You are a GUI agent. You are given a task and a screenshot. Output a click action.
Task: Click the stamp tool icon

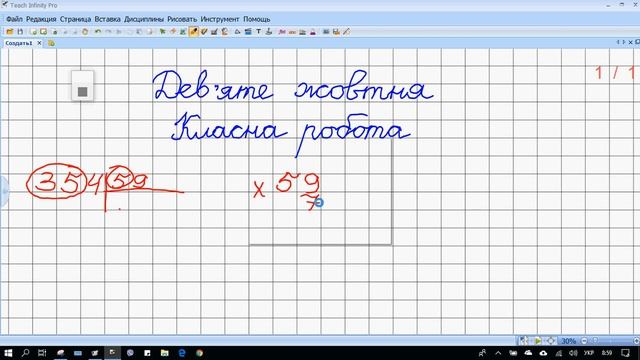click(x=269, y=31)
